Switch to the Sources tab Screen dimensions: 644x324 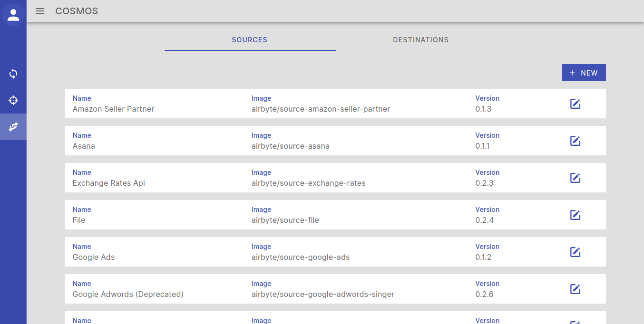pos(250,40)
